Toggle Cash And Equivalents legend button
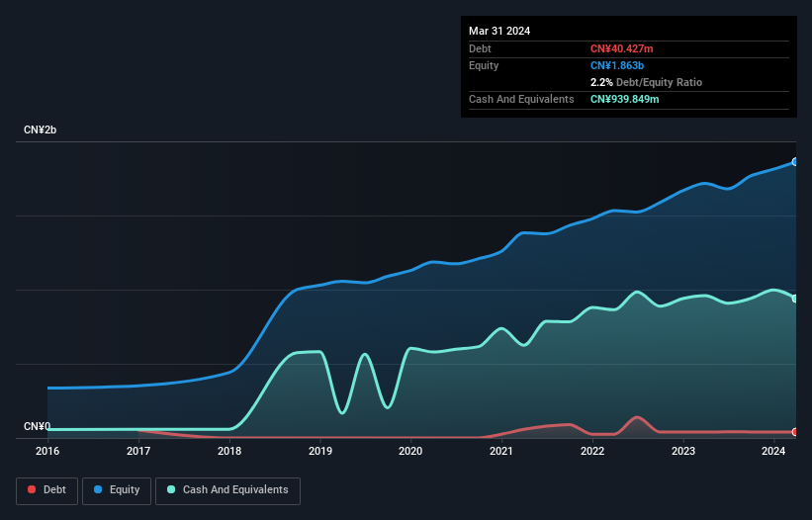This screenshot has height=520, width=812. point(227,490)
